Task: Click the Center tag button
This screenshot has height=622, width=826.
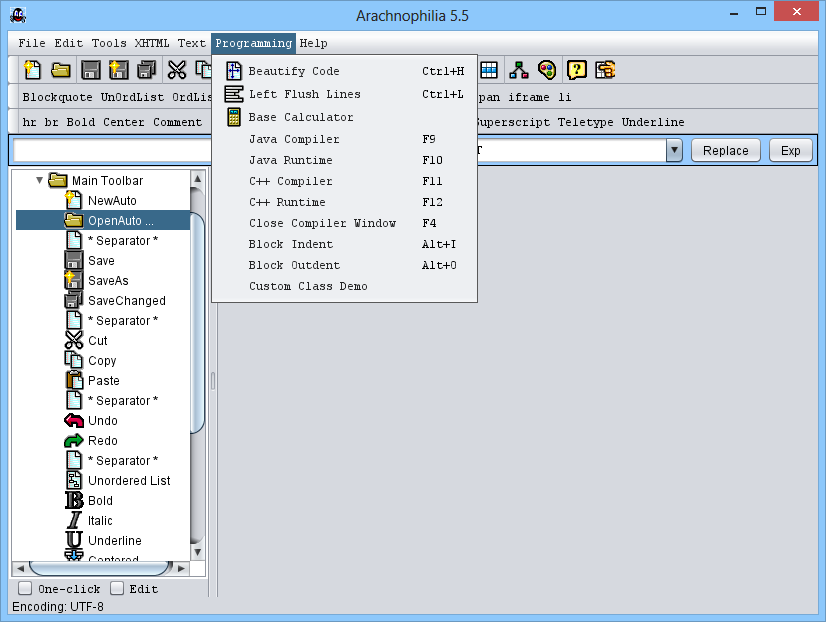Action: tap(123, 122)
